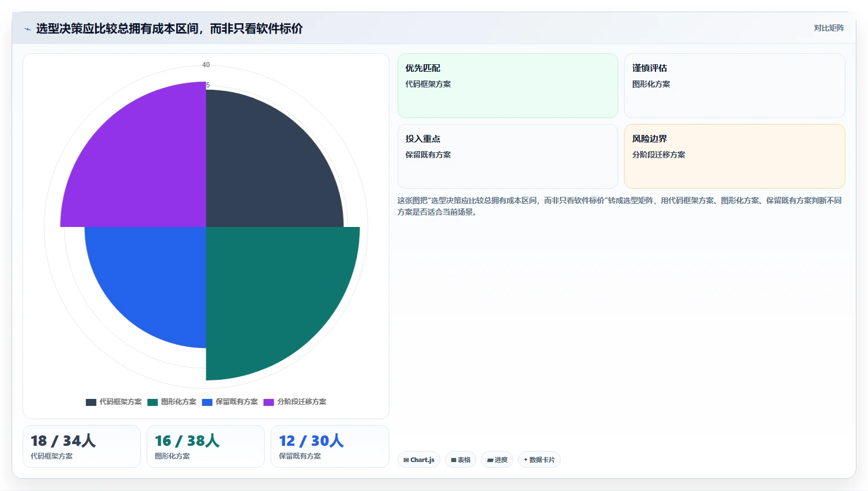This screenshot has width=868, height=491.
Task: Select the 风险边界 matrix card
Action: tap(734, 156)
